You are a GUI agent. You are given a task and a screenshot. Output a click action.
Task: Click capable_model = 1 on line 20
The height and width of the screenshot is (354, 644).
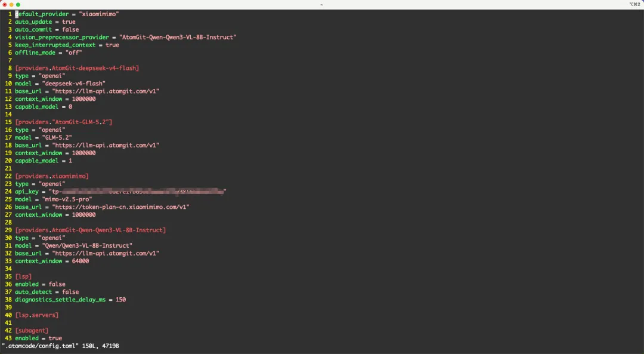(44, 161)
